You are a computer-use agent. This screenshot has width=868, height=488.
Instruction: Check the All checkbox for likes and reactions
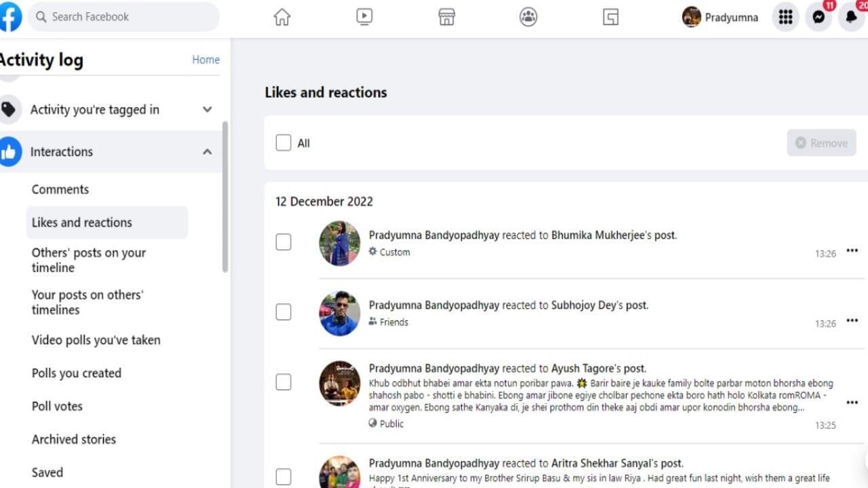[283, 143]
